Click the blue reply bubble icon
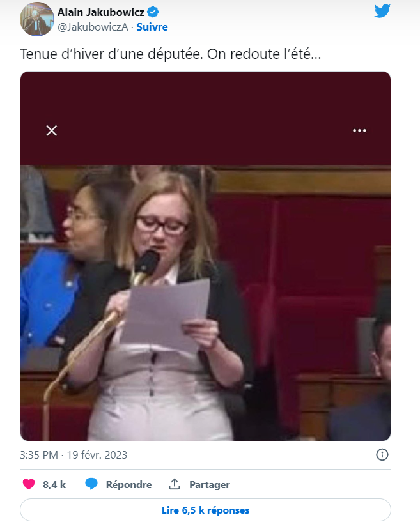The height and width of the screenshot is (522, 420). 91,484
